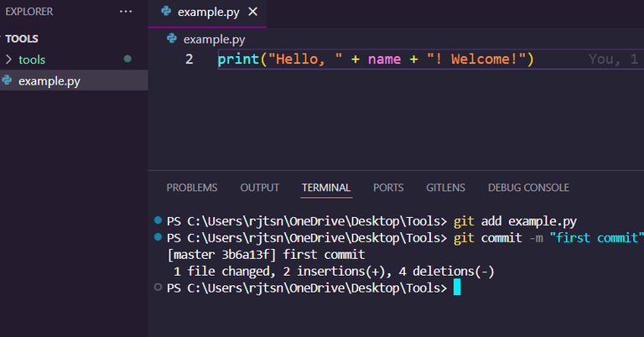This screenshot has width=644, height=337.
Task: Click the "first commit" string in terminal
Action: pyautogui.click(x=596, y=238)
